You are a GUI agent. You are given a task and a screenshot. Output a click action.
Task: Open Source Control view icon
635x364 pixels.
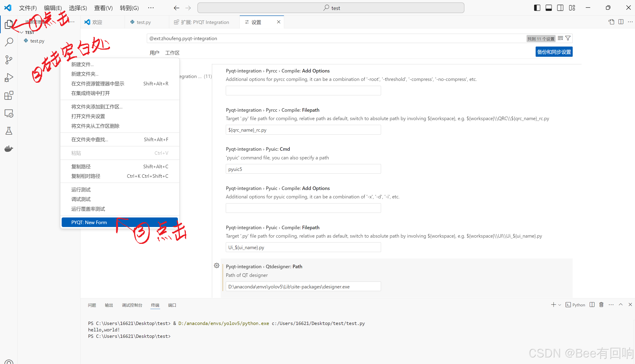click(9, 60)
